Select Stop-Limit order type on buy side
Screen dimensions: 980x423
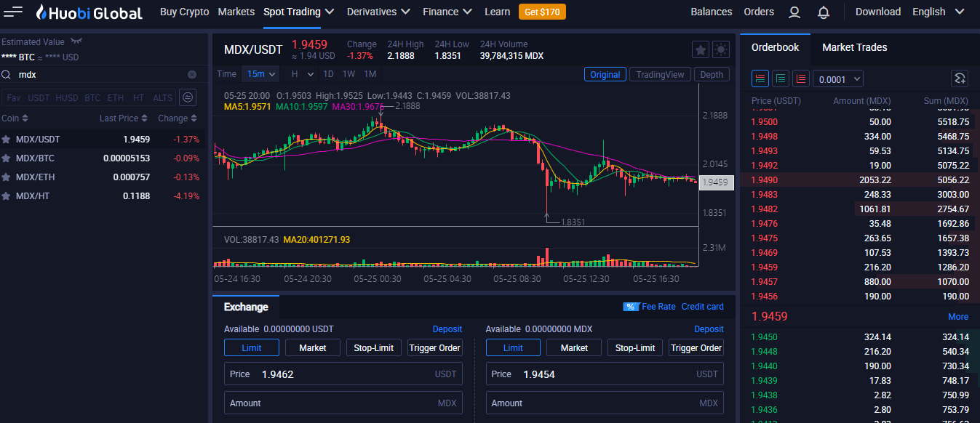pos(374,348)
